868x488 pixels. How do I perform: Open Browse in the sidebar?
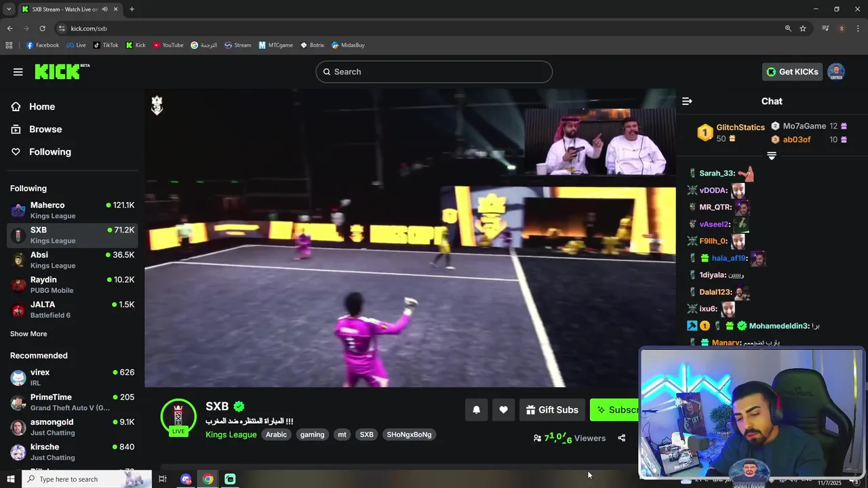(45, 129)
